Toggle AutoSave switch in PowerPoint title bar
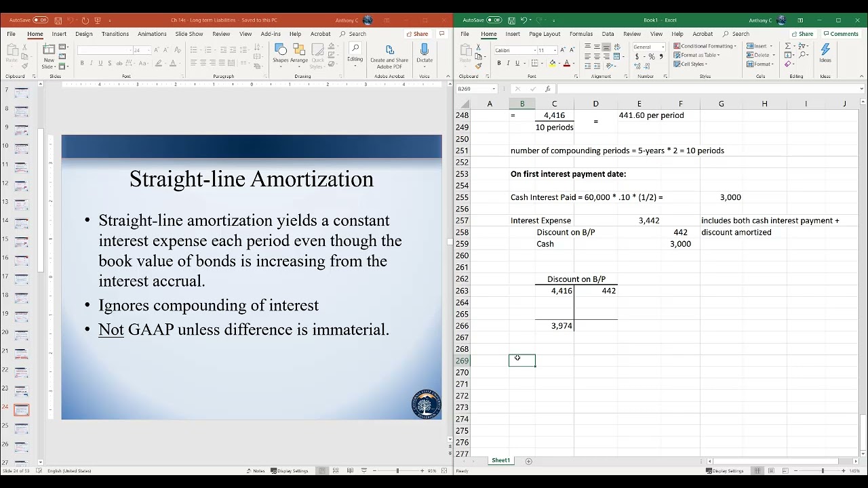Screen dimensions: 868x488 41,20
